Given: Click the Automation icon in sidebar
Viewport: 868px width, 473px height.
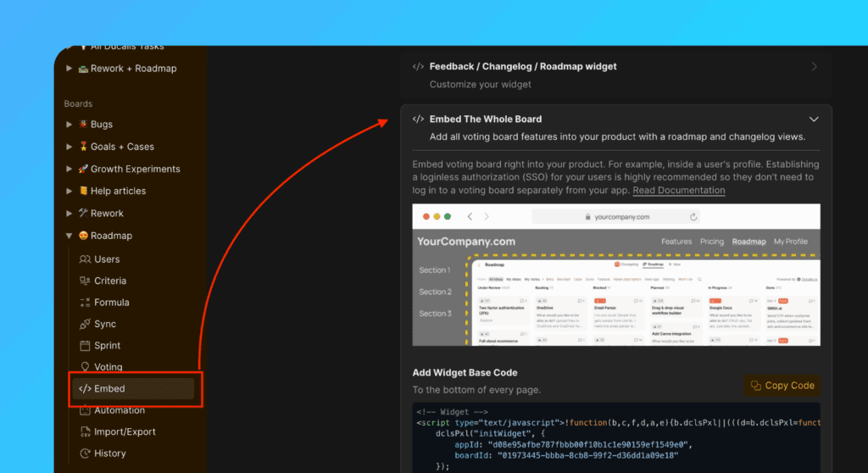Looking at the screenshot, I should pyautogui.click(x=85, y=410).
